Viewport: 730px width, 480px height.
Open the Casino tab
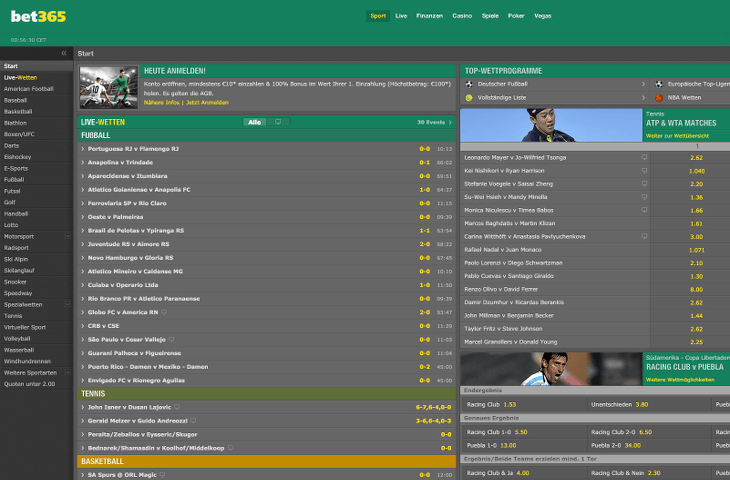point(462,16)
